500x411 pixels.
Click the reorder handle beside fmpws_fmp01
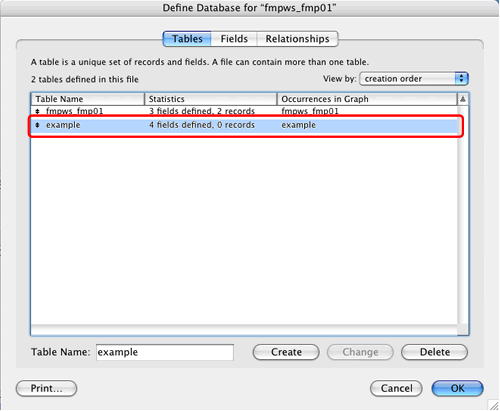(x=37, y=111)
